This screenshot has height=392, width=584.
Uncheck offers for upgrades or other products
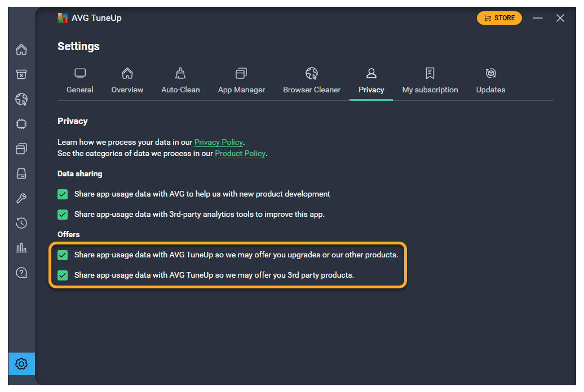(x=63, y=255)
